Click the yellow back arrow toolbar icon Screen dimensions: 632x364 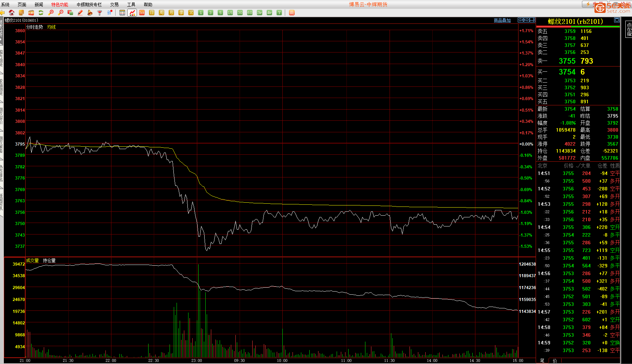[x=2, y=13]
